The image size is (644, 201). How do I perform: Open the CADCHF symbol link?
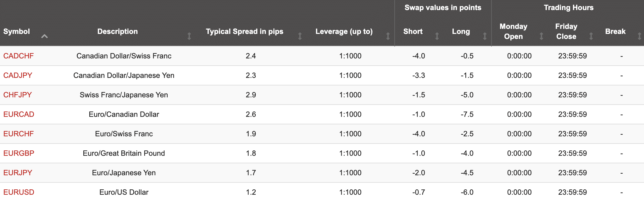click(x=19, y=56)
